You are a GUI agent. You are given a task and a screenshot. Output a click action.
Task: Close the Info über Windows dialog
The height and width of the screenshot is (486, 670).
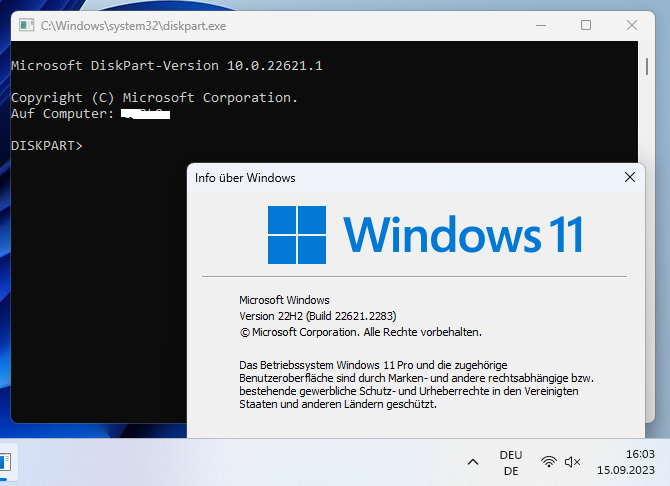(630, 177)
